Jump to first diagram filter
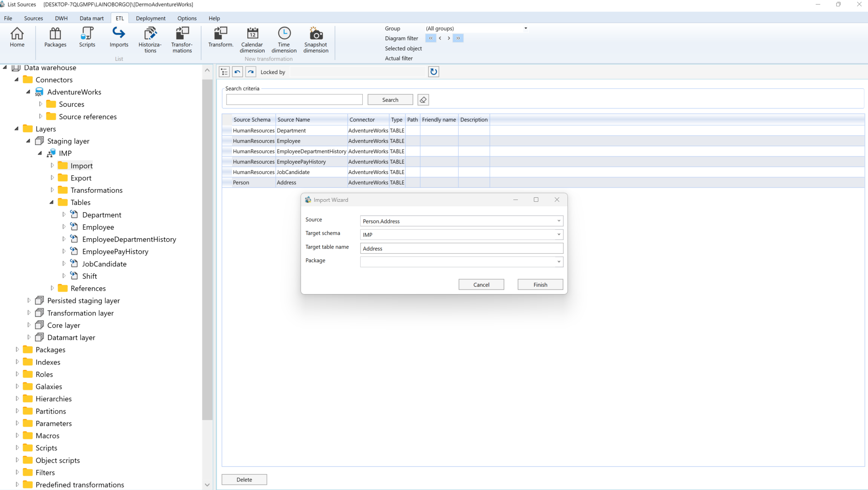The height and width of the screenshot is (490, 868). [431, 38]
